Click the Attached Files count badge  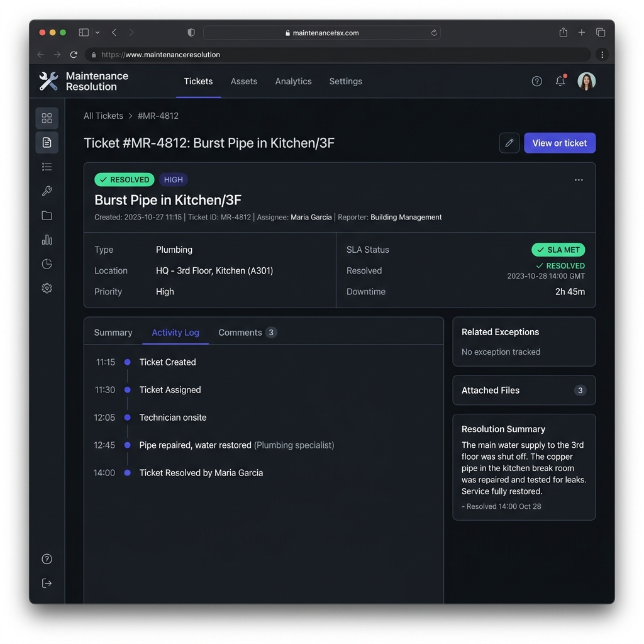580,390
